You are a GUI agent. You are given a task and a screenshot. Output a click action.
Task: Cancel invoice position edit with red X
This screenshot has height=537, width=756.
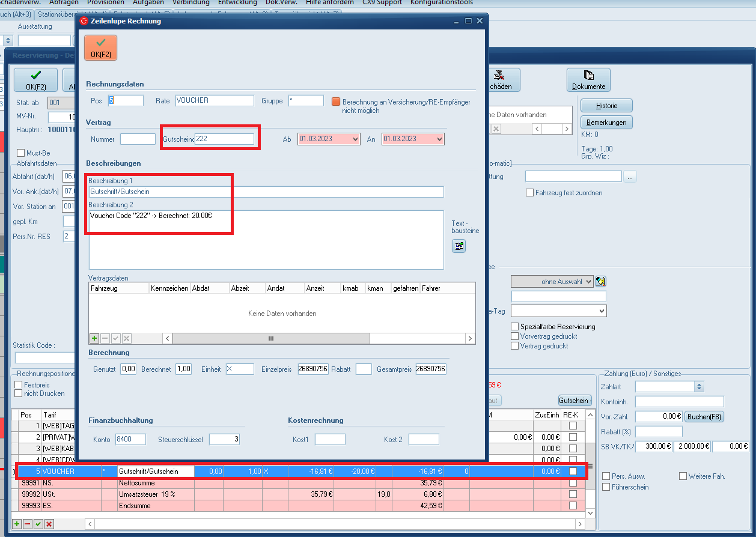point(49,524)
